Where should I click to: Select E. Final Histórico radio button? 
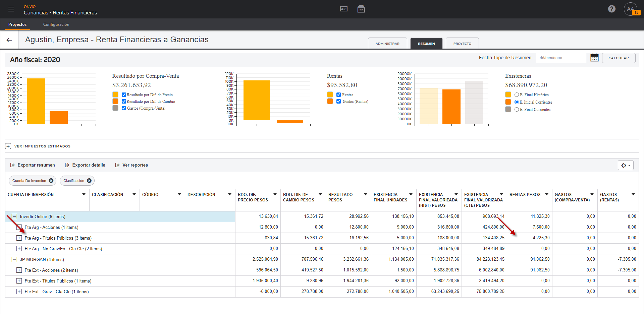[x=517, y=95]
